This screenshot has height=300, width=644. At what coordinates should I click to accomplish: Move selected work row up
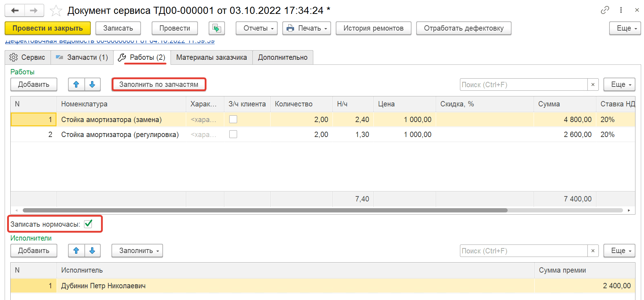point(76,84)
